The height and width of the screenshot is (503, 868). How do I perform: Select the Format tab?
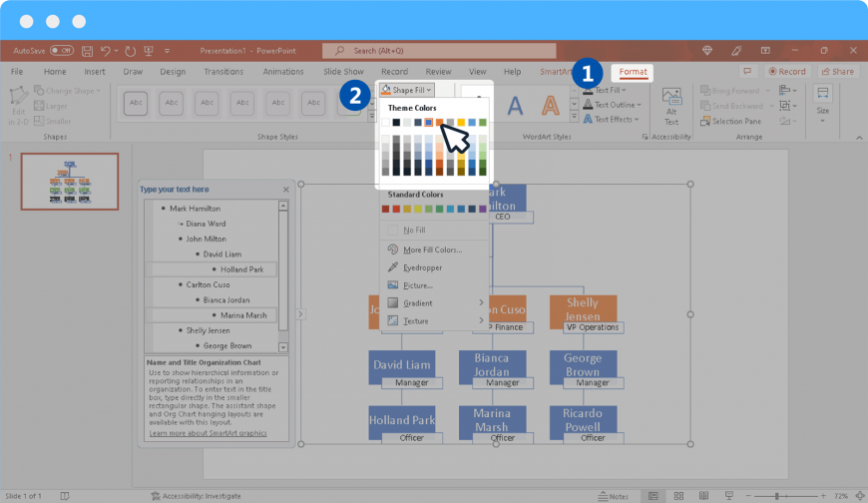[633, 72]
